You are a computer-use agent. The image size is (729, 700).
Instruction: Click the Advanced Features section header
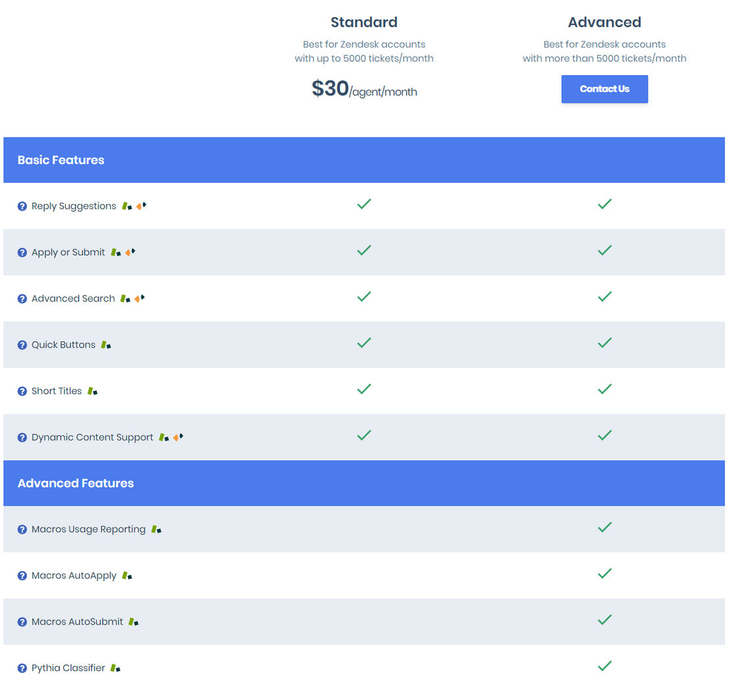(76, 483)
